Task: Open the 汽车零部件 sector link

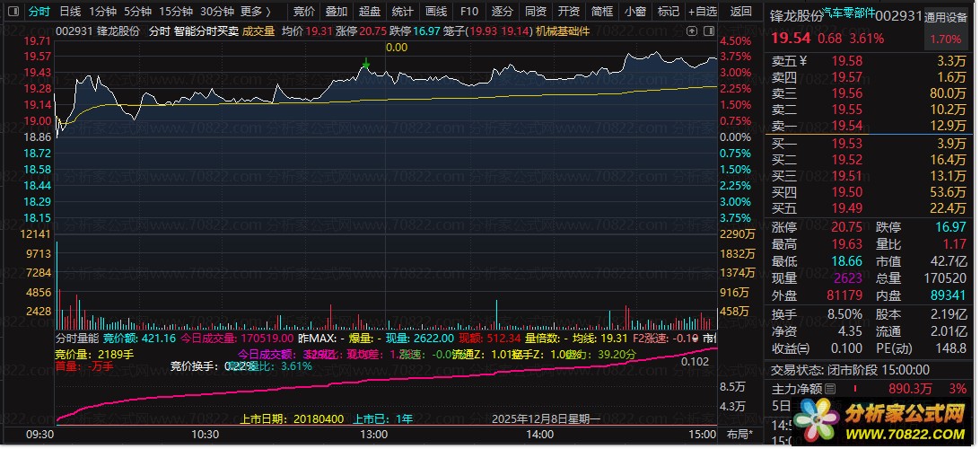Action: [x=849, y=13]
